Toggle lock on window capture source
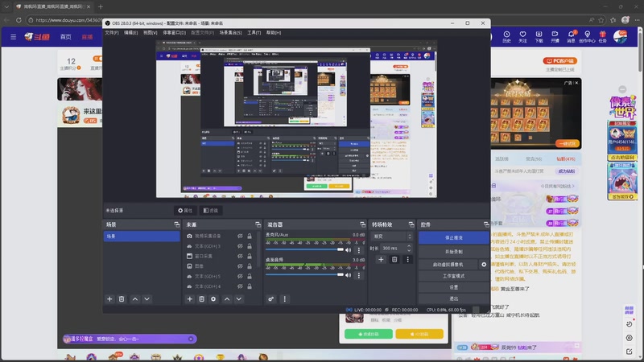 click(250, 256)
